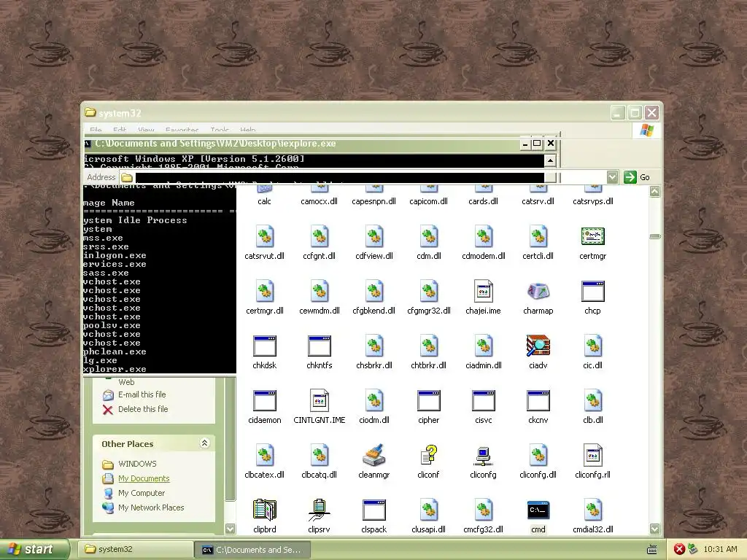Select the cewmdm.dll file icon
Image resolution: width=747 pixels, height=560 pixels.
(x=320, y=292)
